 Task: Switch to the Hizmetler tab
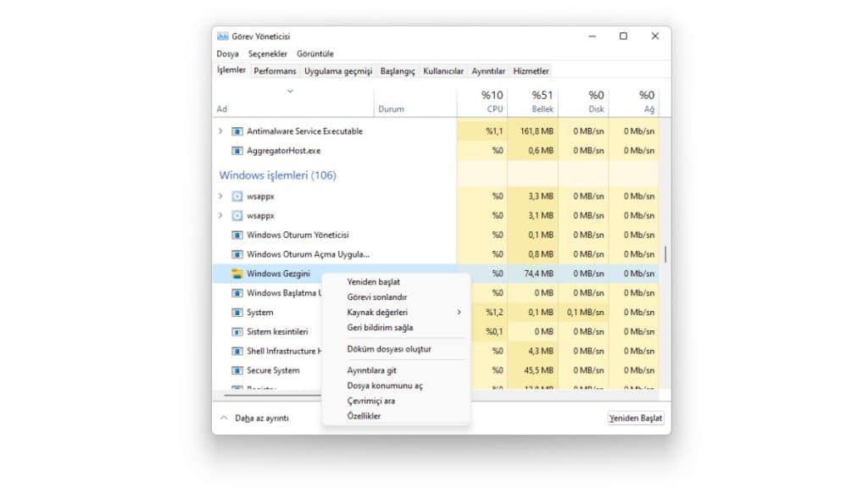tap(531, 70)
